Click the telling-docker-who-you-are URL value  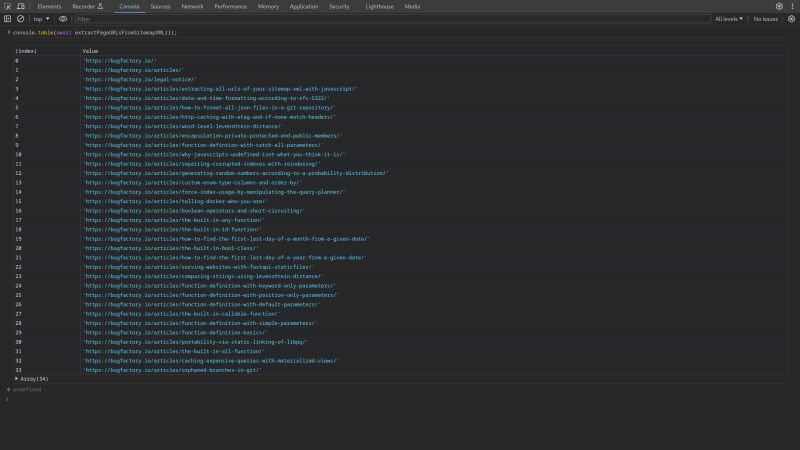click(175, 201)
